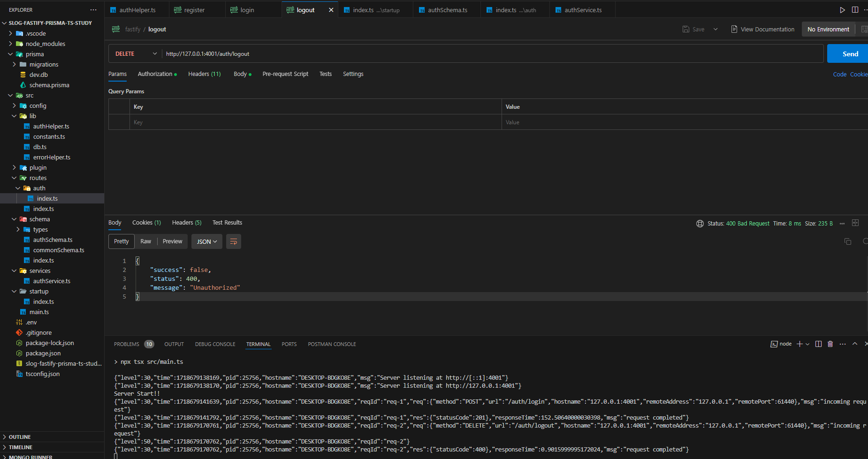Click the Send button

coord(847,54)
